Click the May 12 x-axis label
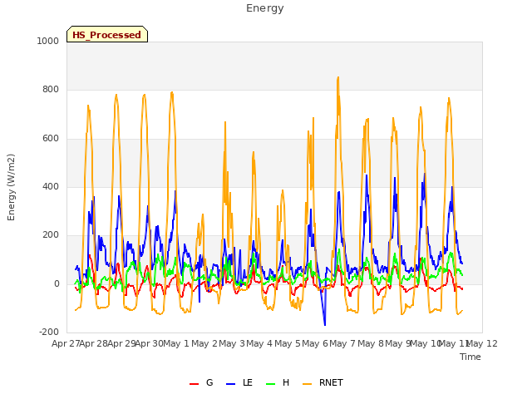Viewport: 532px width, 399px height. (482, 343)
